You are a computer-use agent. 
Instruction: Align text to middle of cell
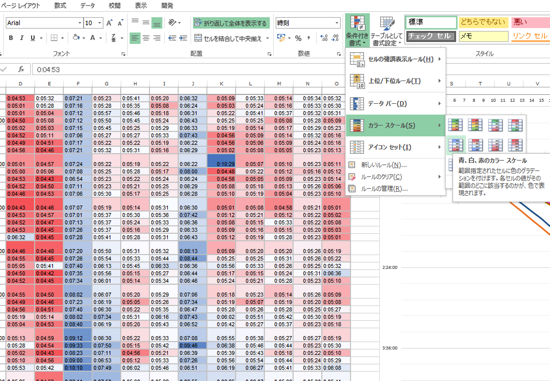(146, 23)
